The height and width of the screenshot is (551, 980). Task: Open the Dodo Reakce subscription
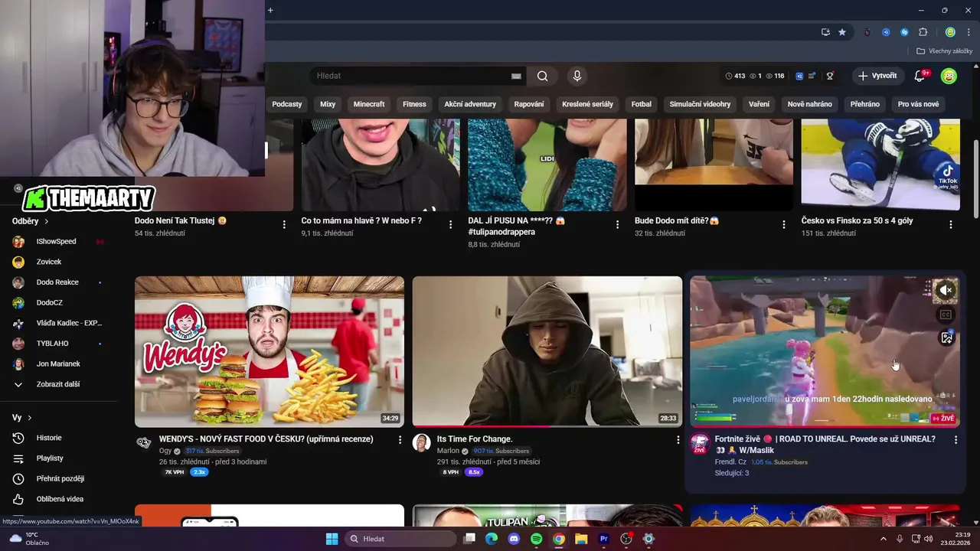click(x=58, y=282)
